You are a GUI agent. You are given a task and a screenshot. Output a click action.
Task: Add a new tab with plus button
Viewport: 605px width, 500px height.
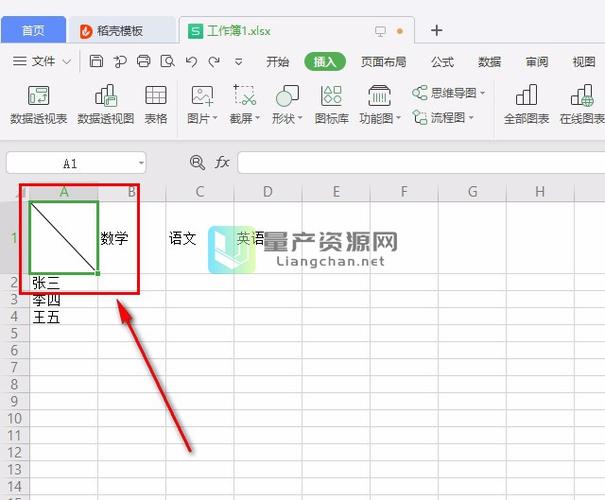(x=436, y=30)
